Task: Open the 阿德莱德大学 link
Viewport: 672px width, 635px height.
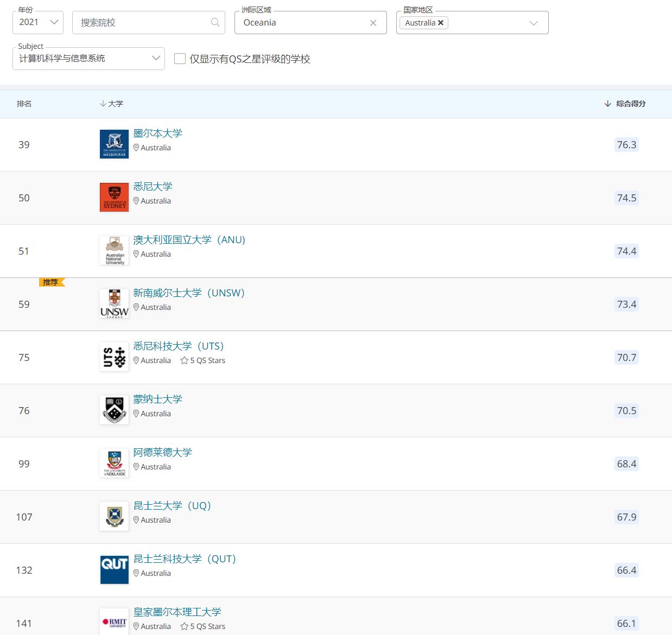Action: 162,453
